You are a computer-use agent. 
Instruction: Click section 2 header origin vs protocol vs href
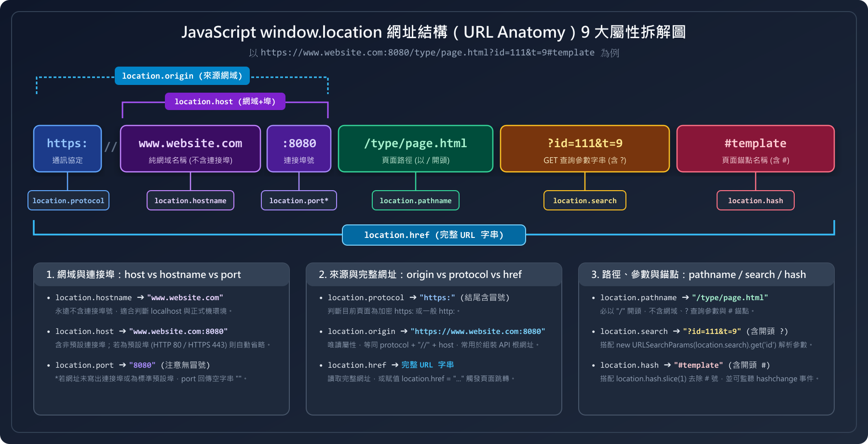click(x=434, y=275)
